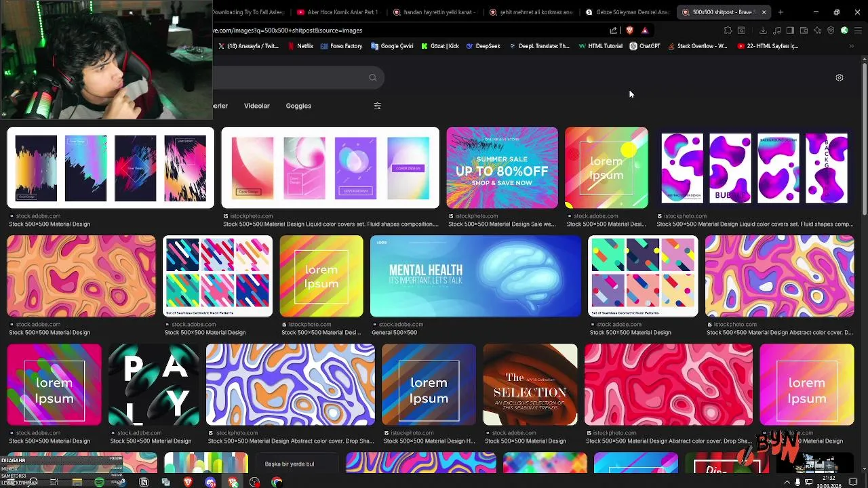This screenshot has width=868, height=488.
Task: Open the orange liquid abstract thumbnail
Action: pyautogui.click(x=81, y=276)
